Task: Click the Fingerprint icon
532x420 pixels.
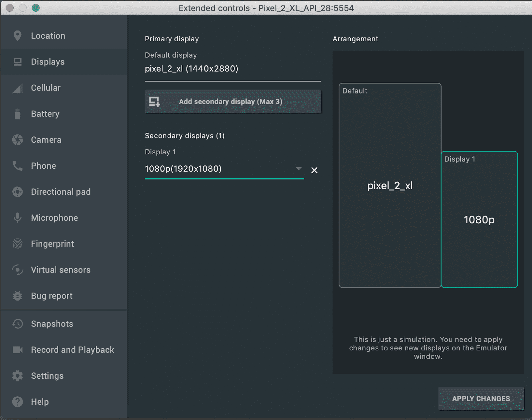Action: click(17, 244)
